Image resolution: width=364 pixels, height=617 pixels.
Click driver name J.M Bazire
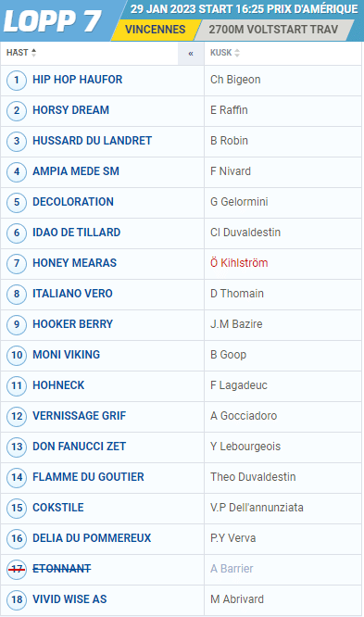point(236,324)
